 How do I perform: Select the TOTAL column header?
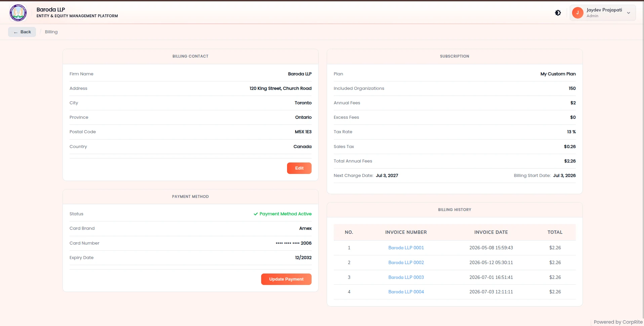tap(555, 232)
